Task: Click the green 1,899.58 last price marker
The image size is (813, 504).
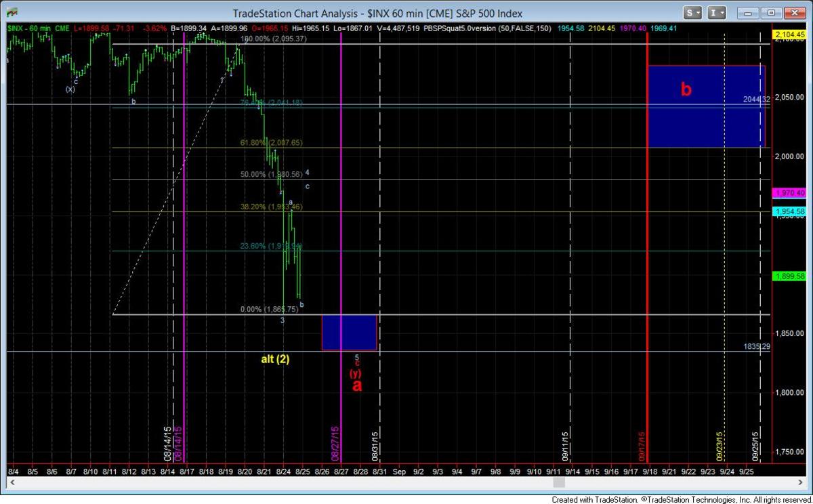Action: (x=790, y=276)
